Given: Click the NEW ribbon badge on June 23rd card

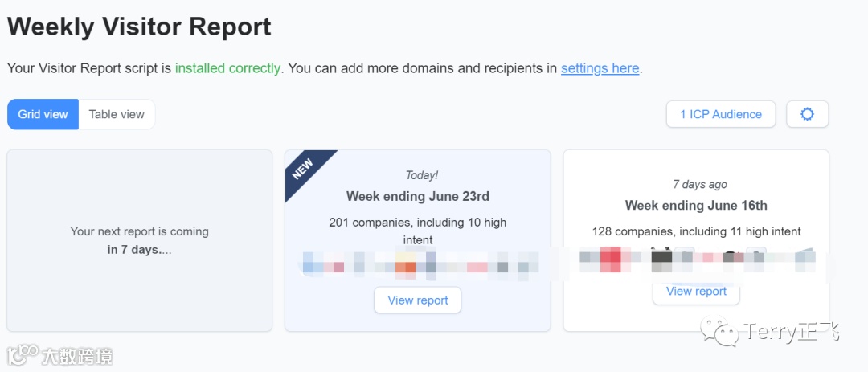Looking at the screenshot, I should [x=303, y=168].
